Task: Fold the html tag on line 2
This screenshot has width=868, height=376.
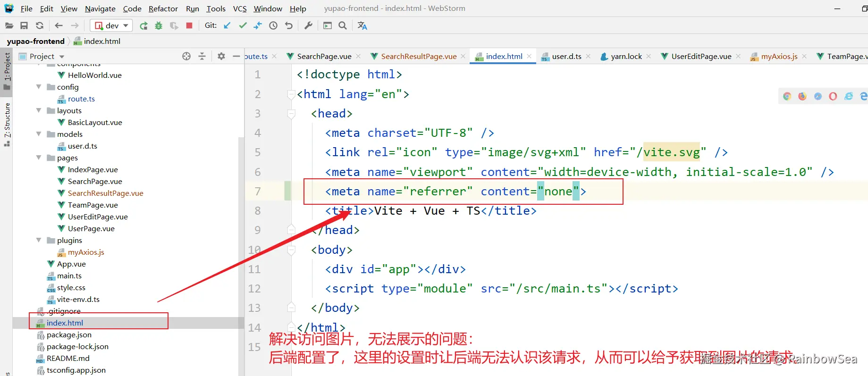Action: pos(291,94)
